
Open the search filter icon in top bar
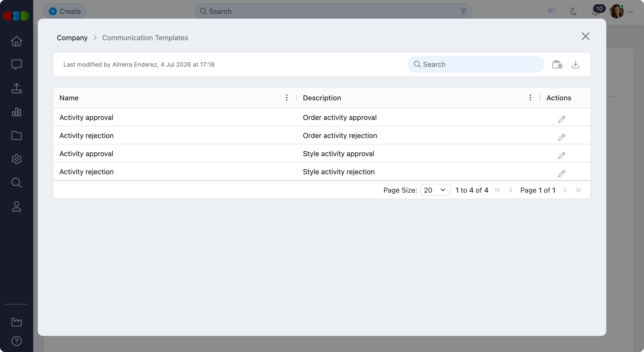[x=463, y=11]
